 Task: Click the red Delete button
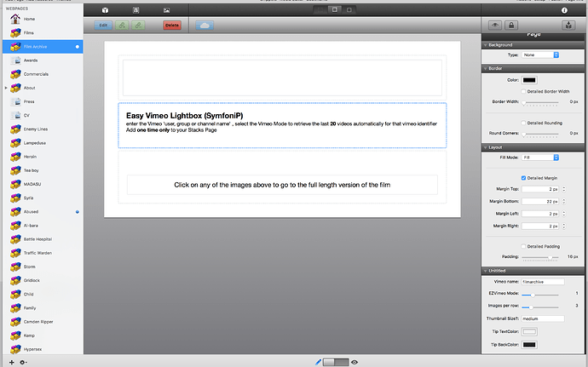(x=172, y=25)
